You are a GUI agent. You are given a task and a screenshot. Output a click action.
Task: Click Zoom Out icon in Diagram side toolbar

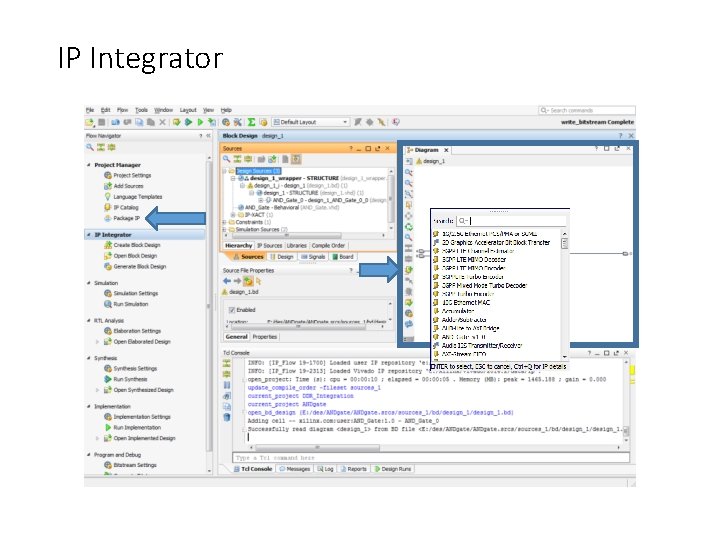point(408,183)
